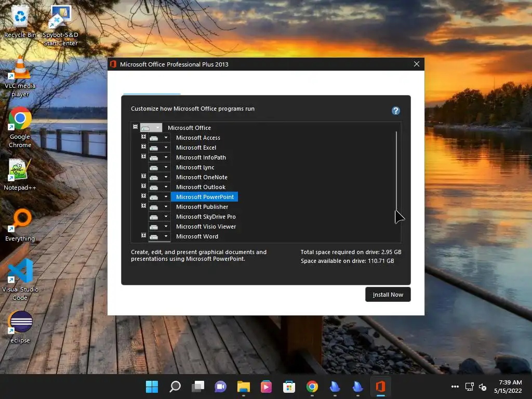The width and height of the screenshot is (532, 399).
Task: Open install option dropdown for SkyDrive Pro
Action: 159,217
